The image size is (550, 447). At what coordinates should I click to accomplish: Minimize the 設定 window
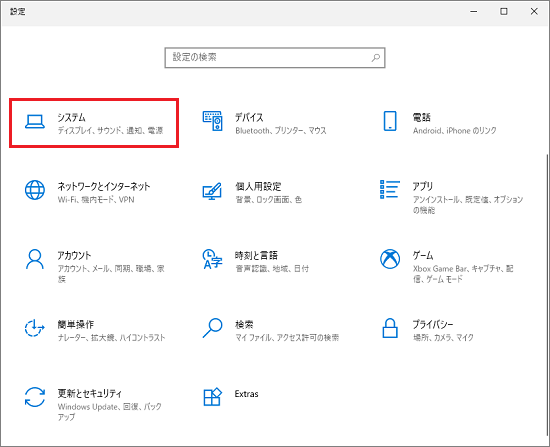click(474, 12)
